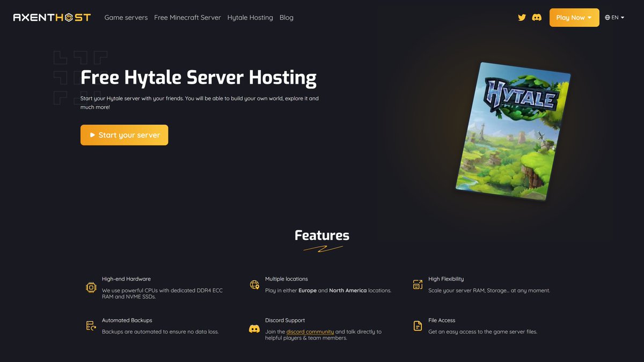Open the Play Now dropdown
644x362 pixels.
574,17
